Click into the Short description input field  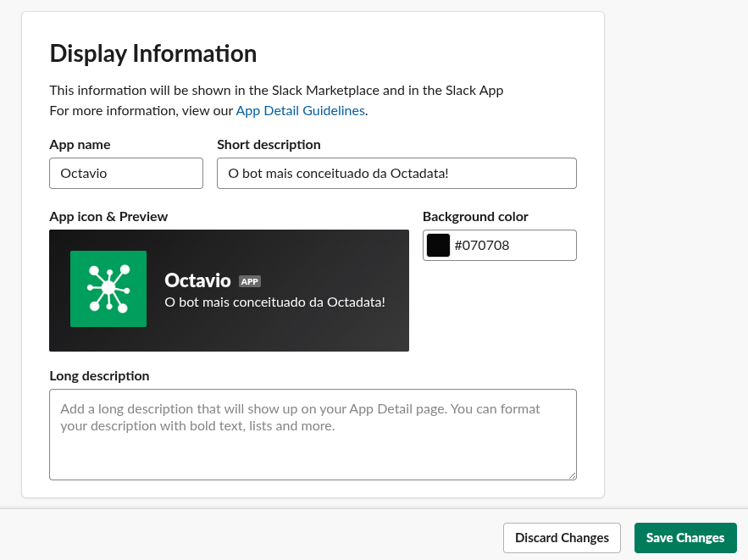[x=396, y=173]
